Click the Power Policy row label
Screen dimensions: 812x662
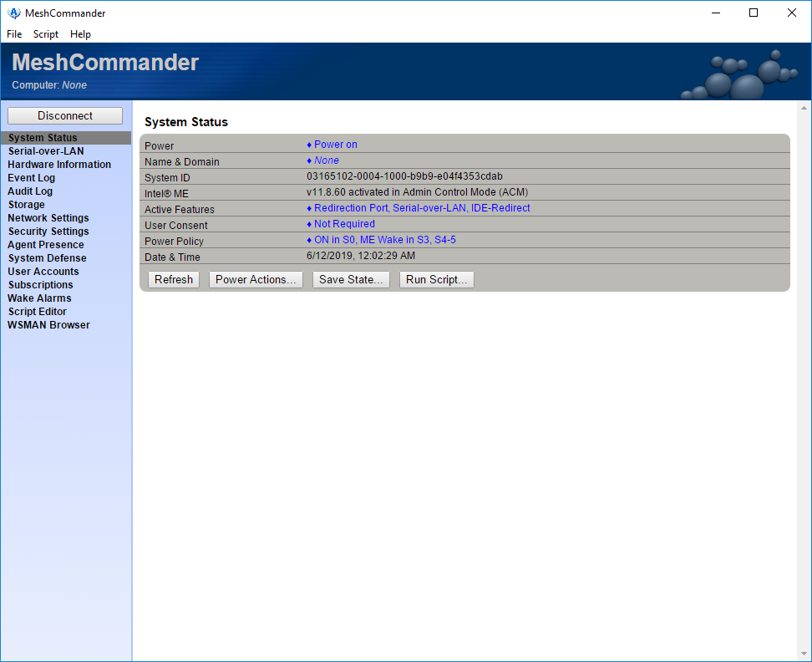tap(174, 242)
